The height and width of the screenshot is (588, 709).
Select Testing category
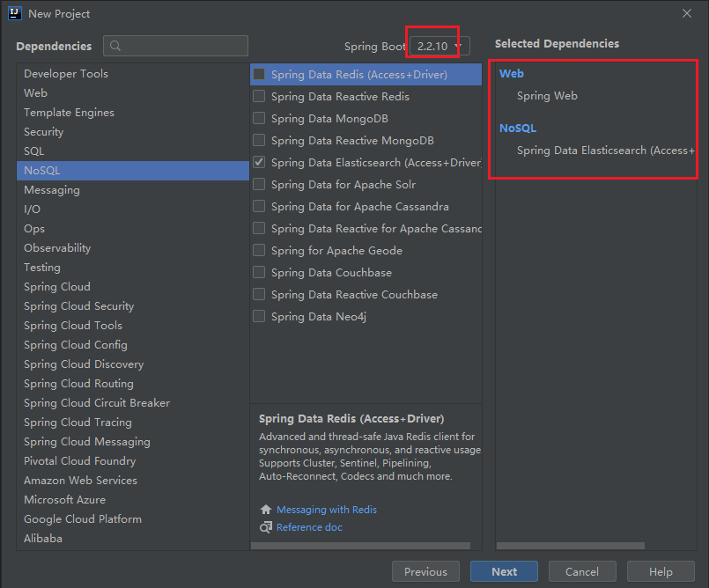[x=133, y=268]
